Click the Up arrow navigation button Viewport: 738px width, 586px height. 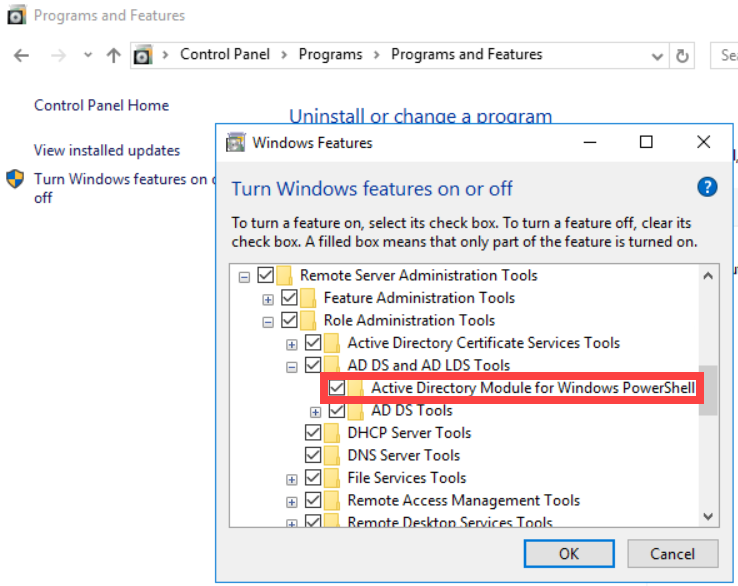(113, 55)
